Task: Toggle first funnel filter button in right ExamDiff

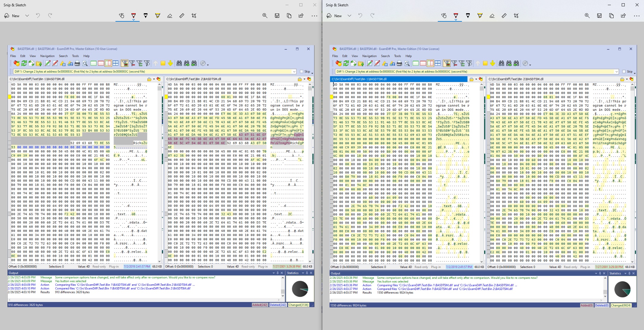Action: [447, 63]
